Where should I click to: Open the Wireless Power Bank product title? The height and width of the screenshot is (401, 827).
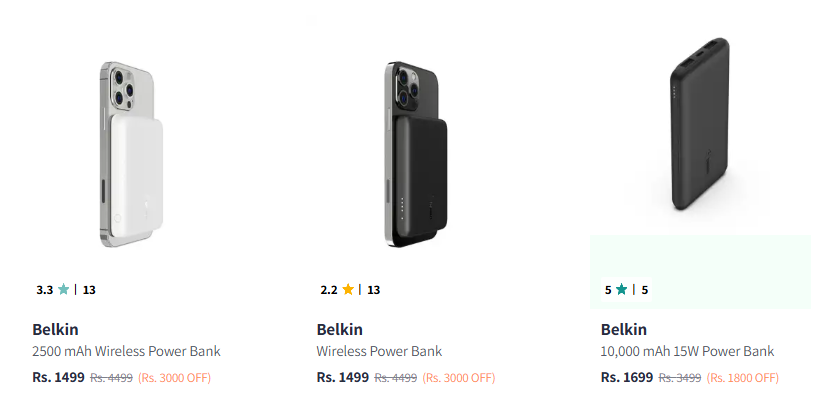(x=379, y=351)
